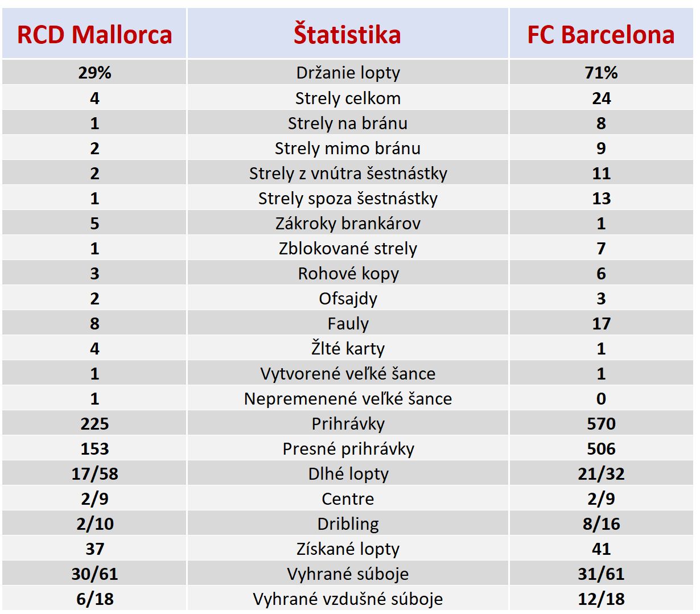
Task: Click Barcelona's 506 accurate passes value
Action: tap(601, 448)
